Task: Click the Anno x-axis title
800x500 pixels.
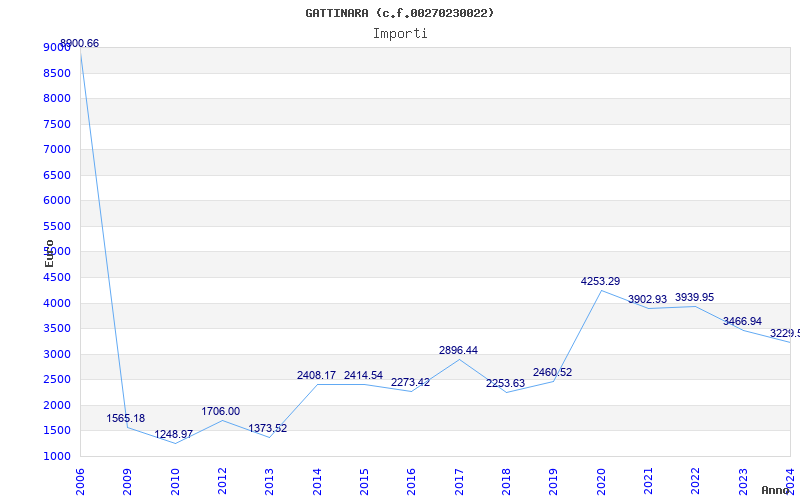Action: (777, 491)
